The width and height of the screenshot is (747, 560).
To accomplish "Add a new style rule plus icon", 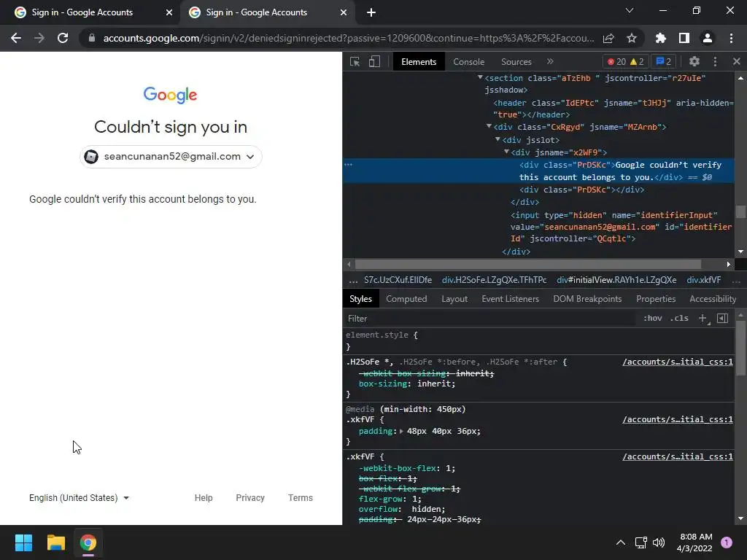I will (x=703, y=318).
